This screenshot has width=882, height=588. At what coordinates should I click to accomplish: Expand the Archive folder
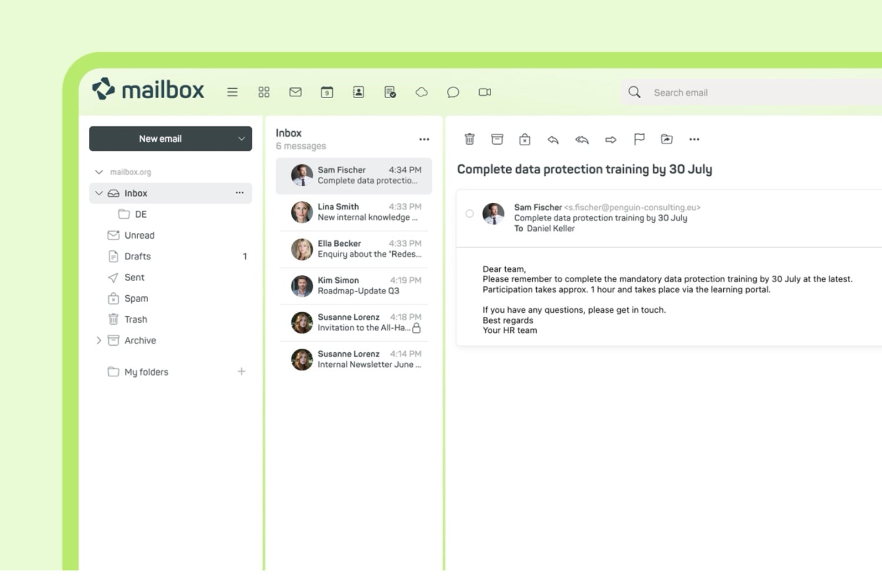[x=99, y=340]
